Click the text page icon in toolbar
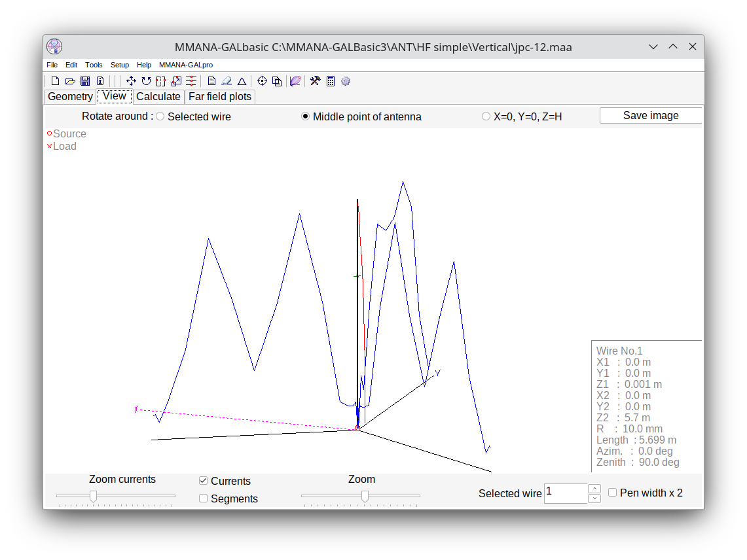Viewport: 747px width, 560px height. click(x=212, y=81)
